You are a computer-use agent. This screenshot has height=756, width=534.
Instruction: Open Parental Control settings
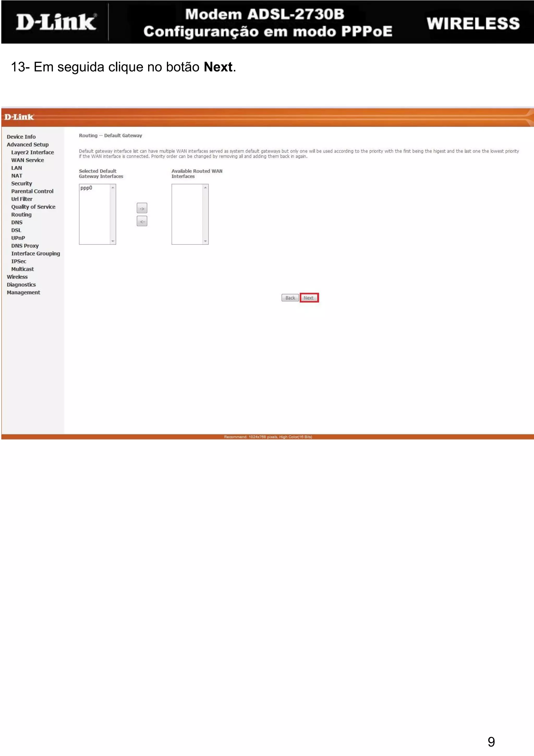[32, 191]
